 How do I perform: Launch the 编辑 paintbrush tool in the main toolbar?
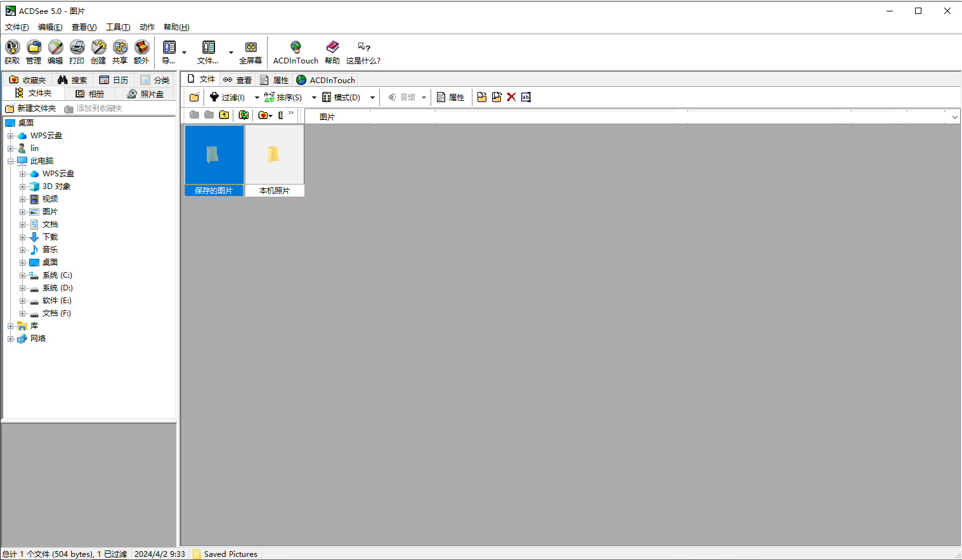pos(55,52)
